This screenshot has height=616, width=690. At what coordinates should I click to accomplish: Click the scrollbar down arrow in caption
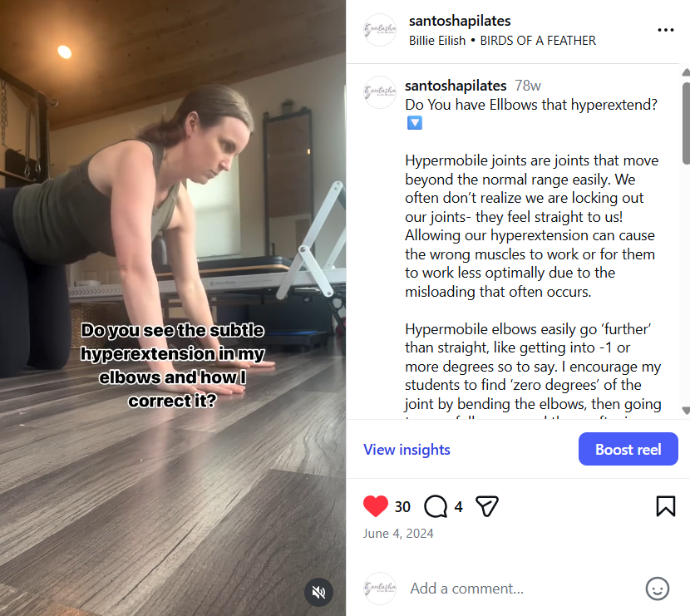pyautogui.click(x=686, y=410)
